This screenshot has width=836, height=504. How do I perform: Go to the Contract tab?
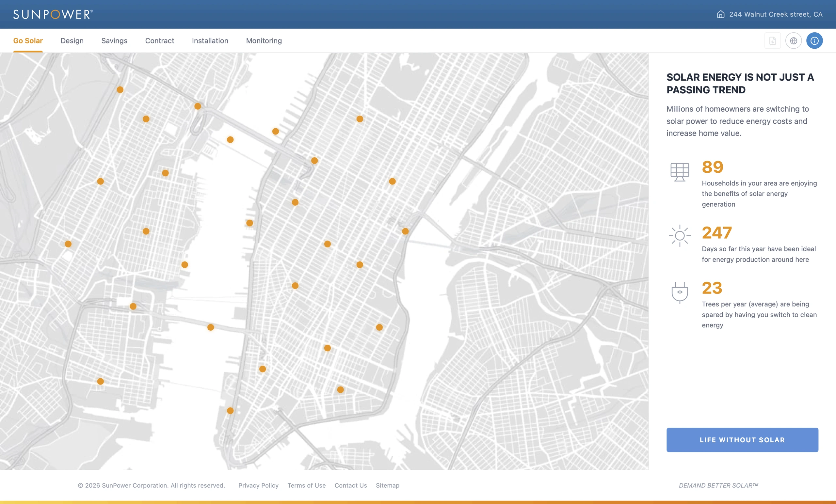[x=159, y=41]
